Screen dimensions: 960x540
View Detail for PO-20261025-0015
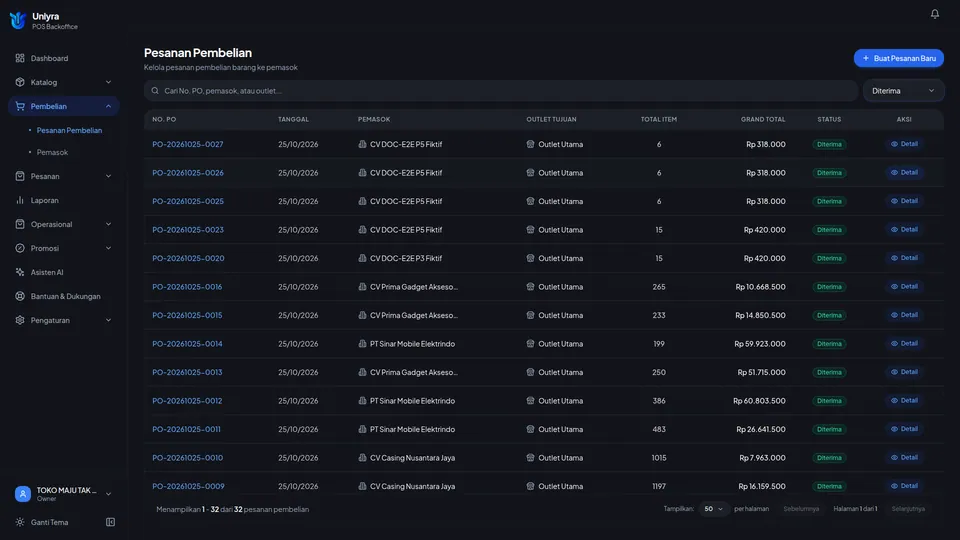pos(904,315)
